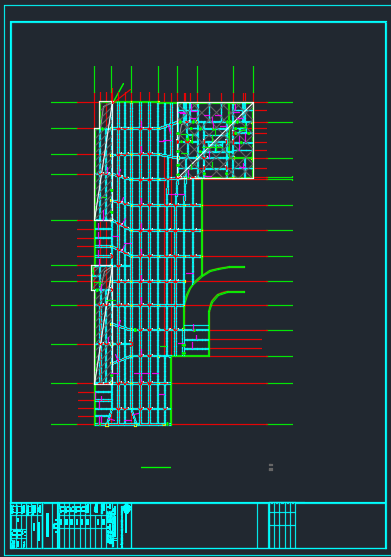Click the hatched square room with white diagonal

click(x=215, y=140)
